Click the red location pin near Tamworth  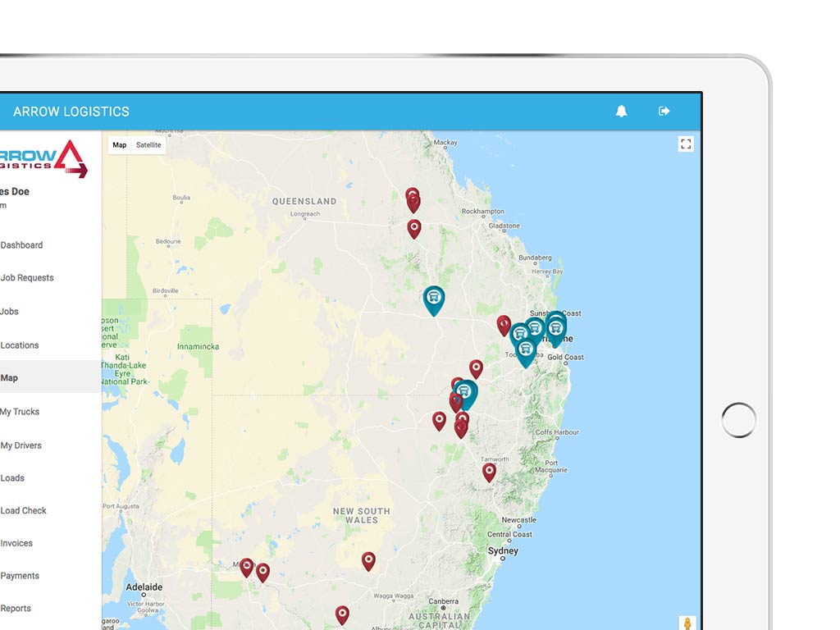pyautogui.click(x=489, y=472)
